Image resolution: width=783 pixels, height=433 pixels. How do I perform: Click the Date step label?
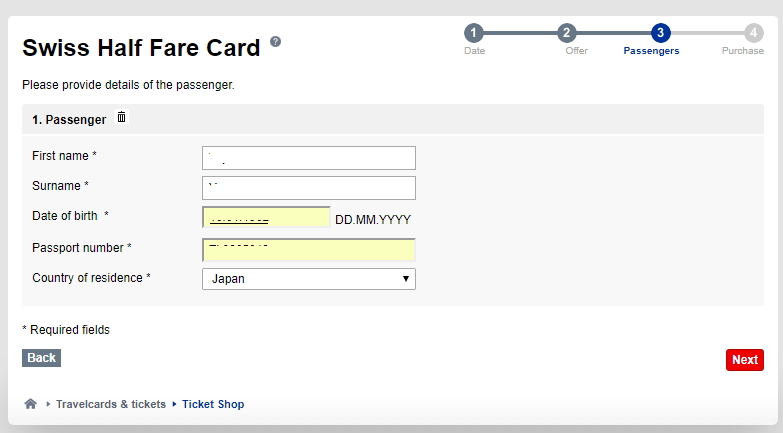coord(474,51)
